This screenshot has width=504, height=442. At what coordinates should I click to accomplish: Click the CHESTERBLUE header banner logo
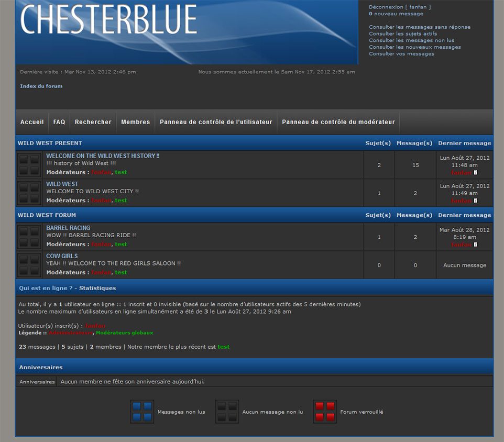click(108, 21)
